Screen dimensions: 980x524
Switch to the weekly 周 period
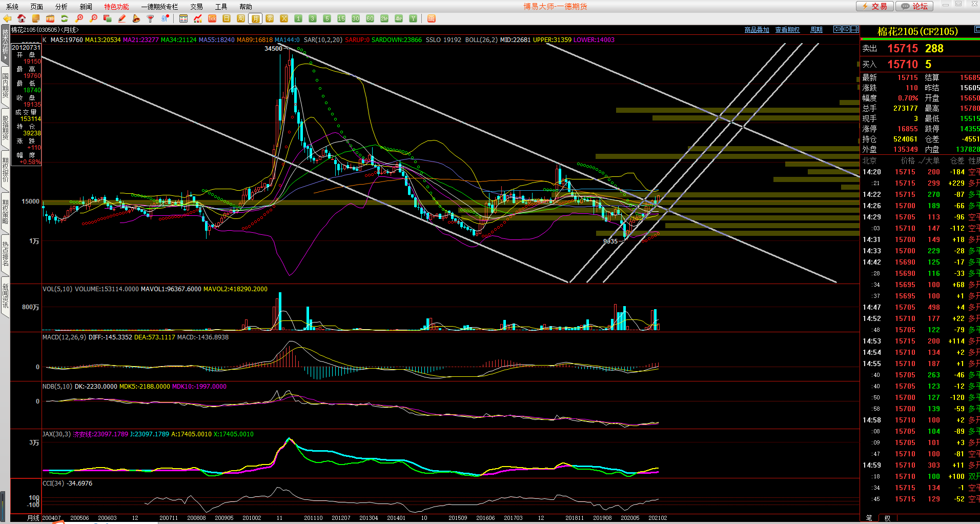241,18
